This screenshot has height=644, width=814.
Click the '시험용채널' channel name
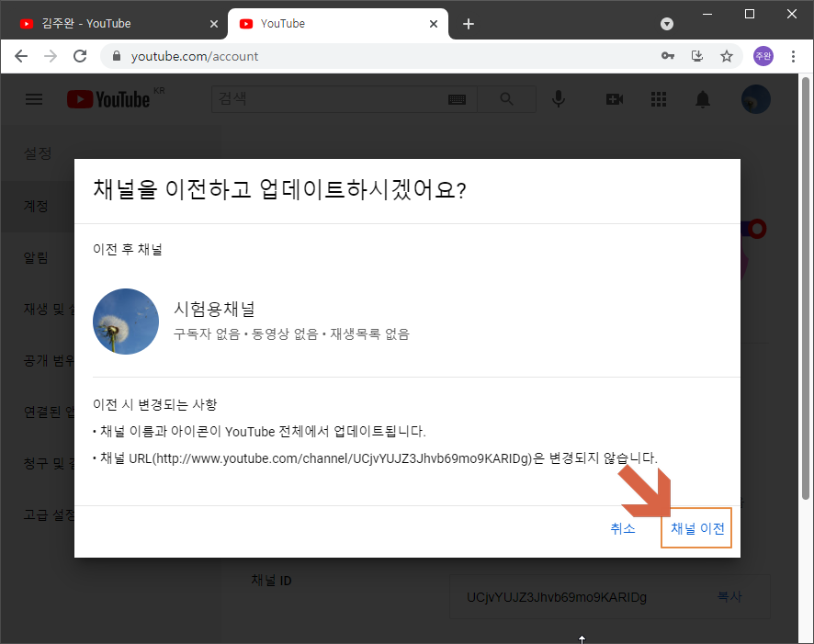coord(214,309)
